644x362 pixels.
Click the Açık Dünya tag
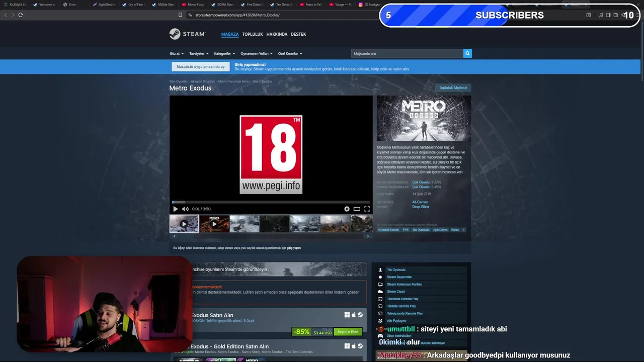tap(440, 230)
